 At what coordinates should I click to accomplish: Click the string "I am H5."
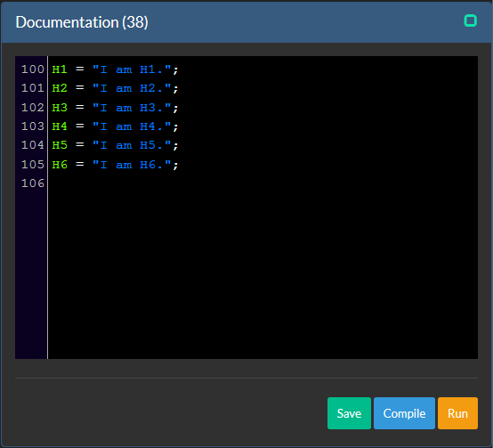click(x=132, y=145)
